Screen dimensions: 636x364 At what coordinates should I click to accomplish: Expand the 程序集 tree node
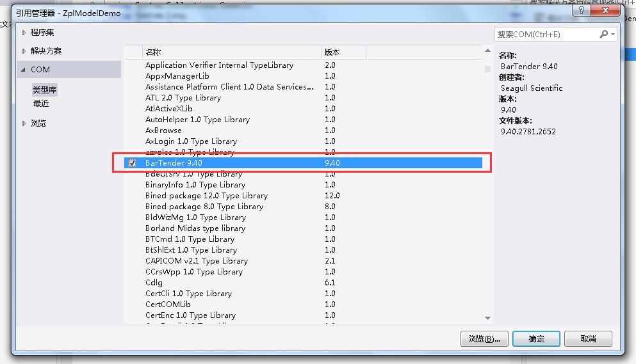coord(24,33)
